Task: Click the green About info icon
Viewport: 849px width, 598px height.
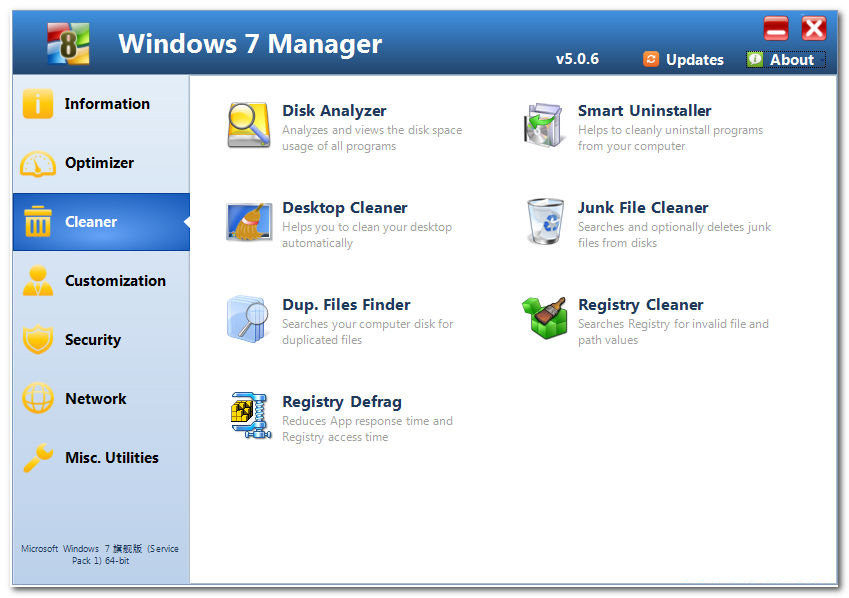Action: 755,58
